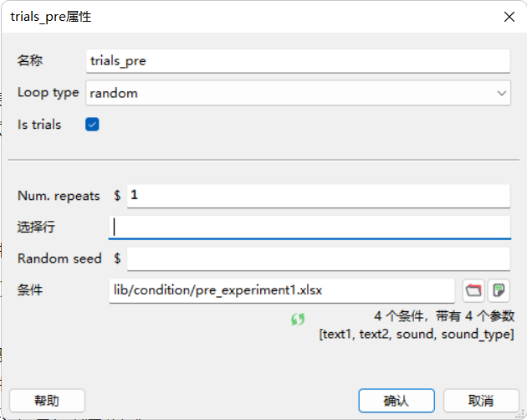527x420 pixels.
Task: Click the green reload conditions icon
Action: [x=298, y=319]
